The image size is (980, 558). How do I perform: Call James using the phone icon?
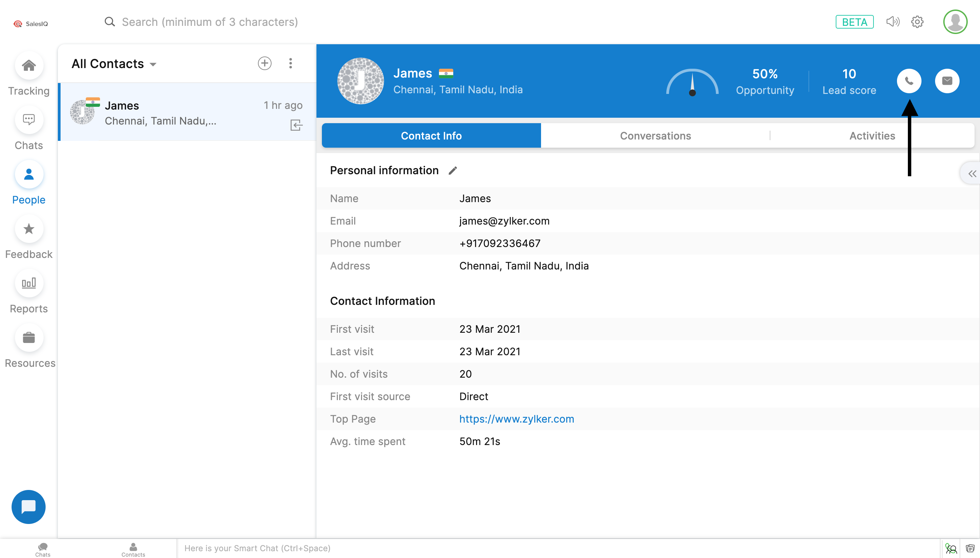coord(909,81)
